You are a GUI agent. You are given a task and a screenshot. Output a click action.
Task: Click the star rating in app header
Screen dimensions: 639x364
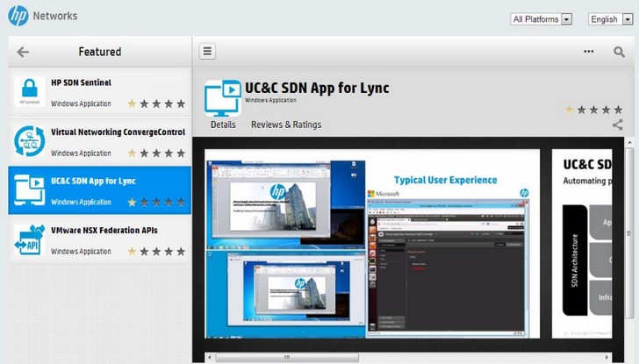click(x=593, y=110)
